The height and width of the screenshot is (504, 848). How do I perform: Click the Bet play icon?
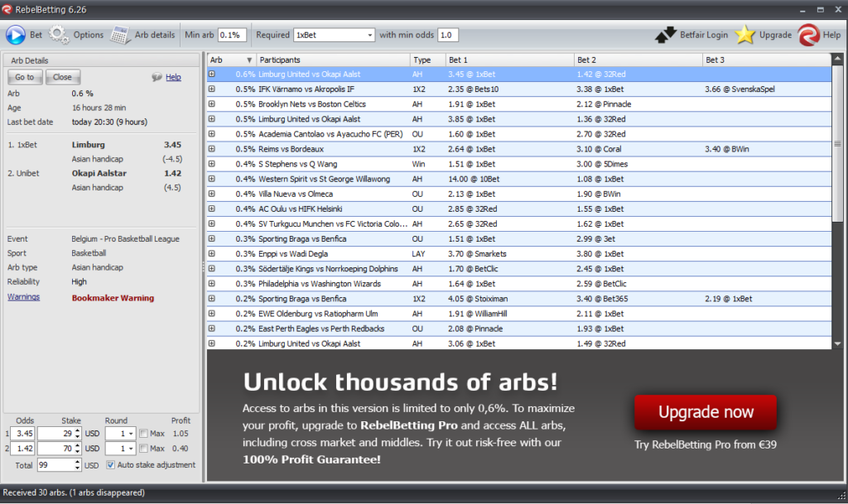(x=15, y=35)
